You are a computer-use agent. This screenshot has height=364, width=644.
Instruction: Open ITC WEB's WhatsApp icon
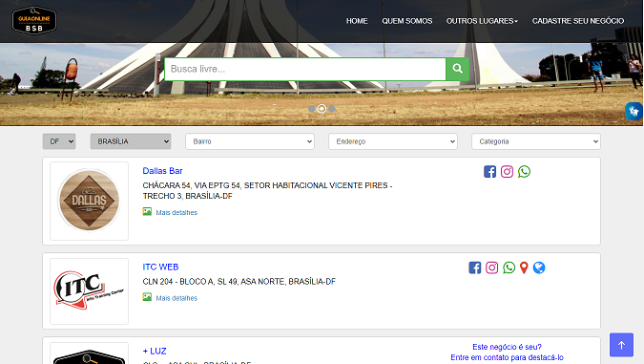[509, 268]
